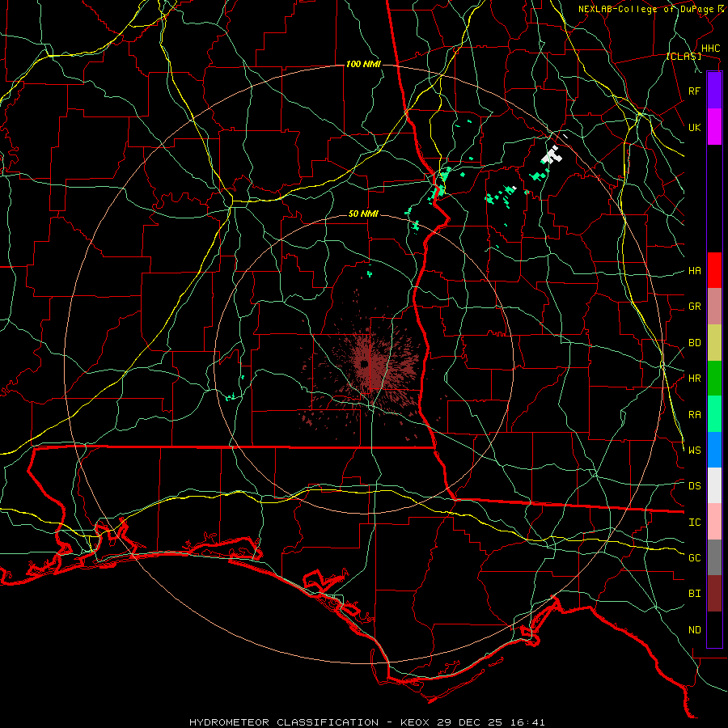Click the white dry snow echo cluster
The width and height of the screenshot is (728, 728).
click(x=552, y=155)
